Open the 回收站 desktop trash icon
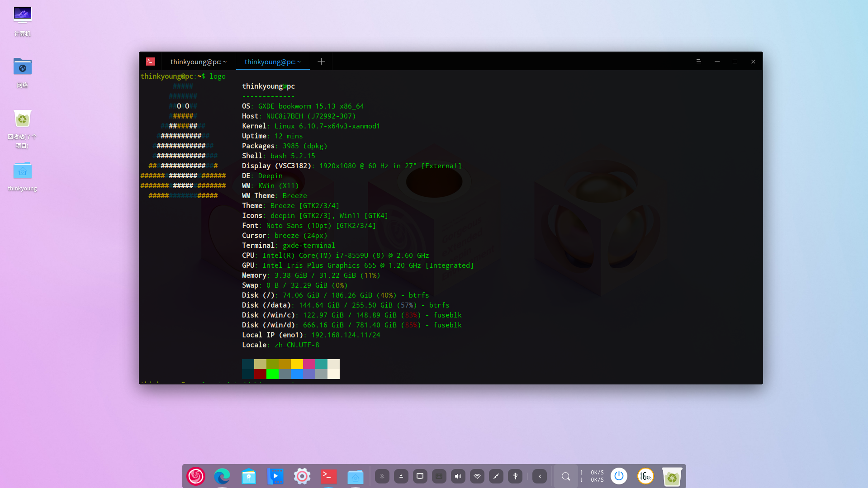The height and width of the screenshot is (488, 868). tap(22, 129)
